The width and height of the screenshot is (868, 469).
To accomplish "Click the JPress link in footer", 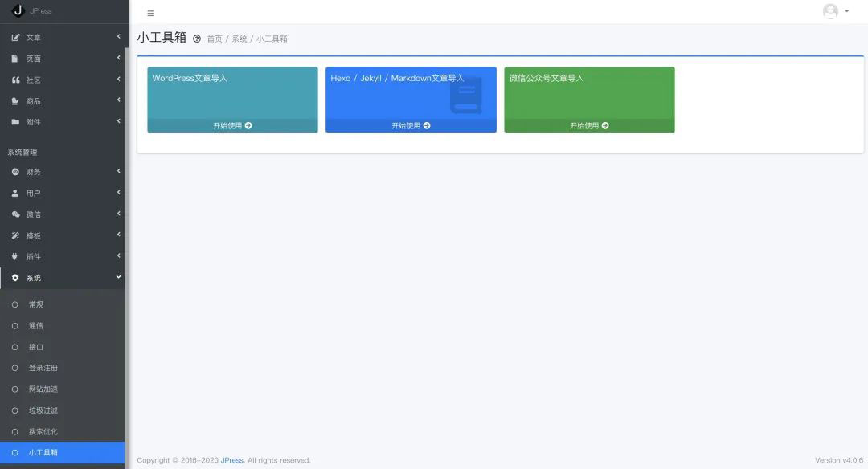I will point(231,460).
